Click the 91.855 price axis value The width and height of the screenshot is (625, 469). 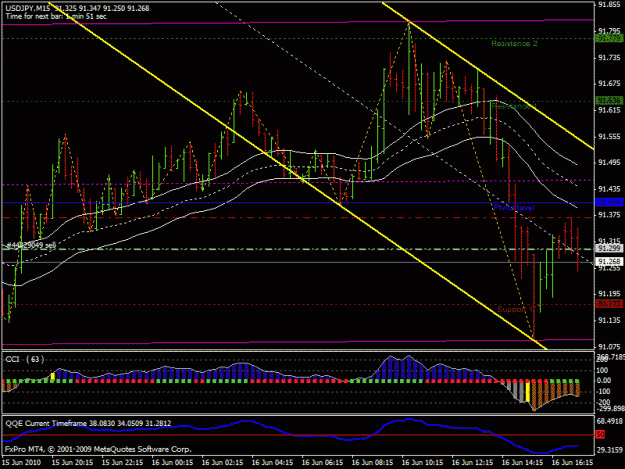click(x=609, y=5)
